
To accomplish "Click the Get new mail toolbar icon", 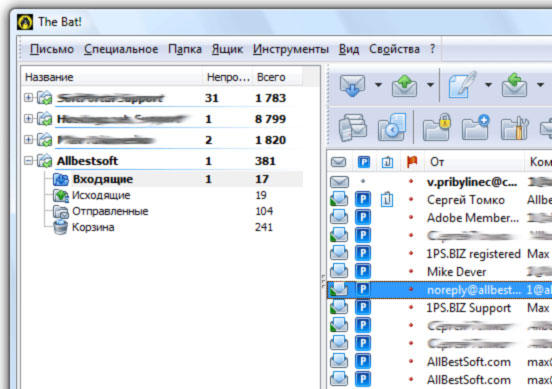I will pos(352,85).
